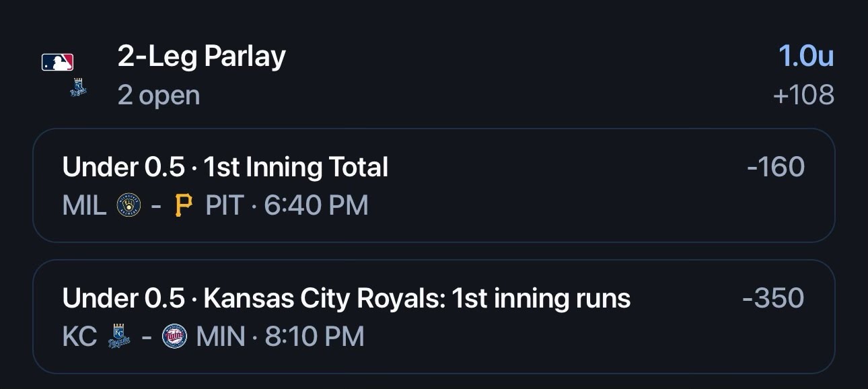Click the +108 parlay odds
868x389 pixels.
point(803,95)
